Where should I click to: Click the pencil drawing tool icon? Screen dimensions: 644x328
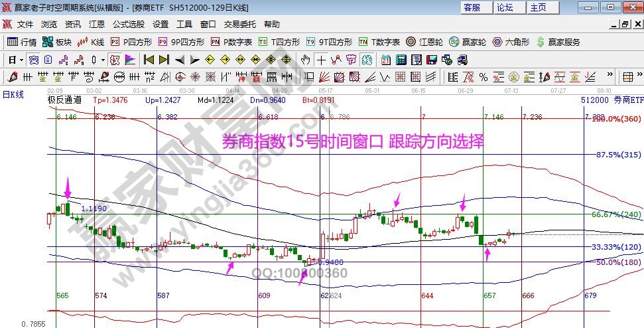coord(13,76)
